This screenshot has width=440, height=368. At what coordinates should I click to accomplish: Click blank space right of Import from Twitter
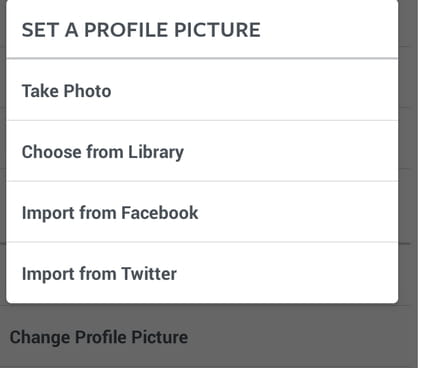coord(287,273)
